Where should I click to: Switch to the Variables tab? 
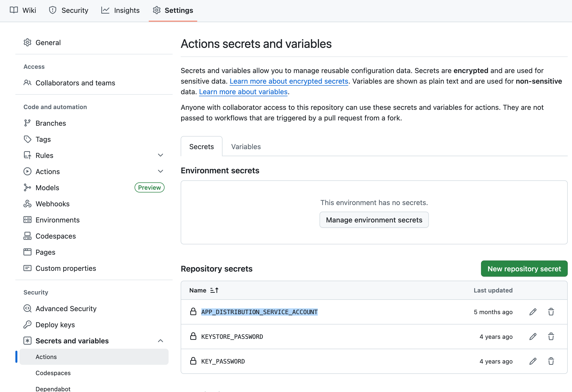point(246,147)
